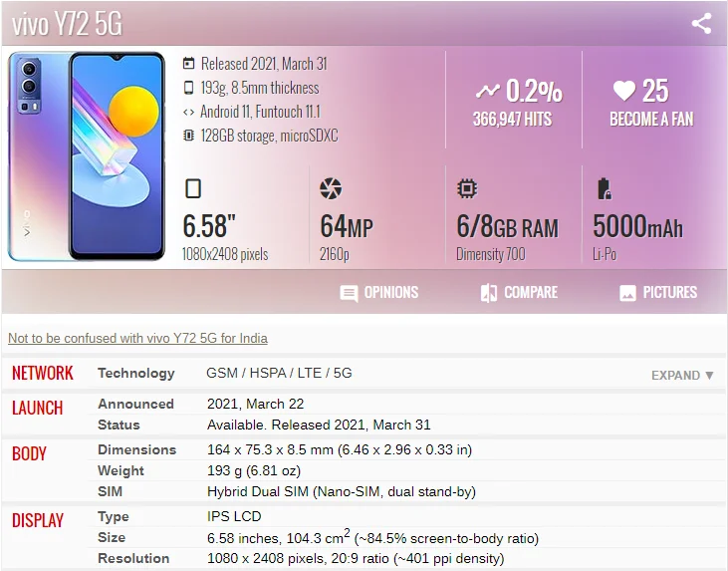Click the camera shutter icon above 64MP
This screenshot has height=571, width=728.
(331, 188)
